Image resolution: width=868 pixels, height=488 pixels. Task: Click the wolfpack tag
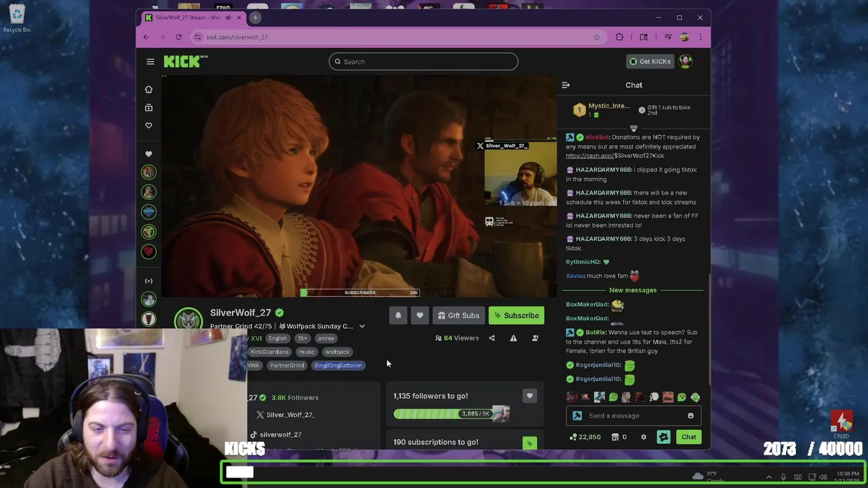click(337, 352)
